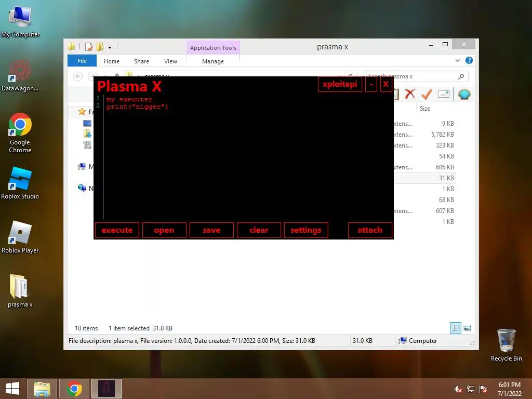
Task: Click the Recent places icon under Favorites
Action: [87, 144]
